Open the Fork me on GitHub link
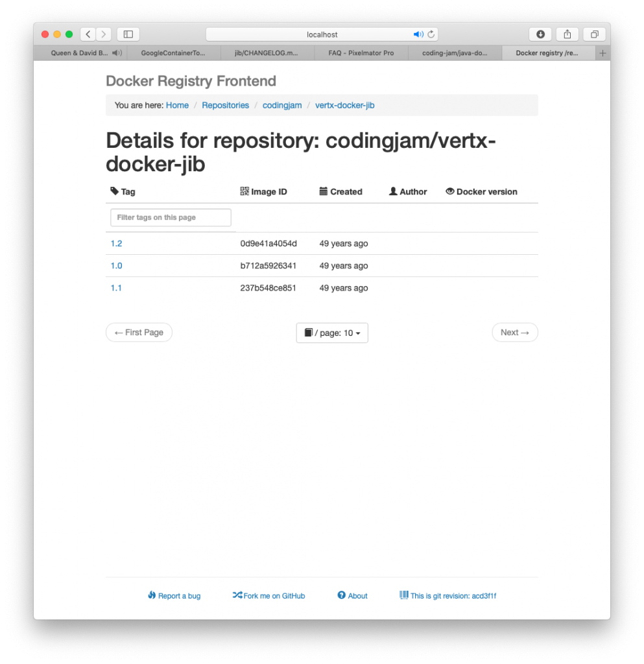 coord(274,596)
